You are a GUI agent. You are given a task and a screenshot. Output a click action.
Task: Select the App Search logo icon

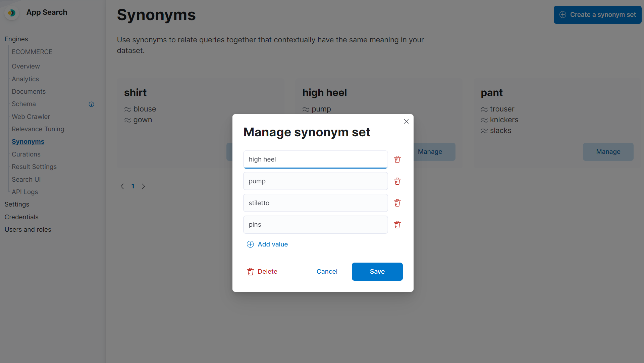click(12, 13)
